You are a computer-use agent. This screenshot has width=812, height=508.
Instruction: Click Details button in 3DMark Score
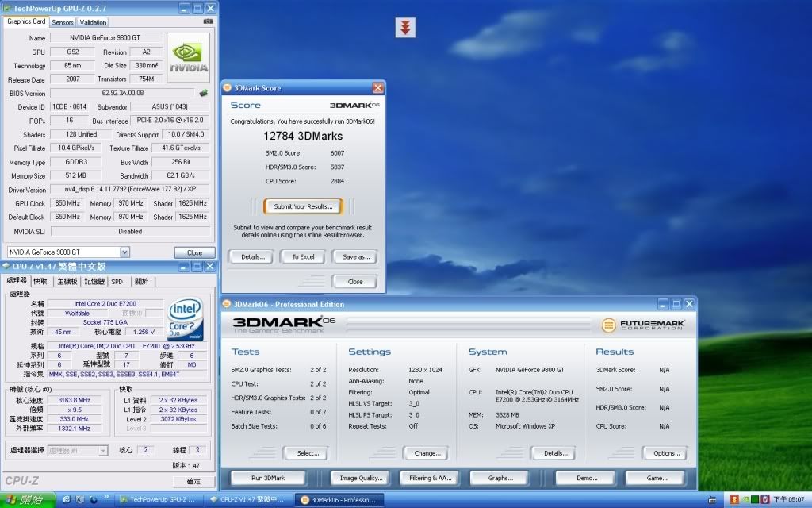tap(253, 256)
